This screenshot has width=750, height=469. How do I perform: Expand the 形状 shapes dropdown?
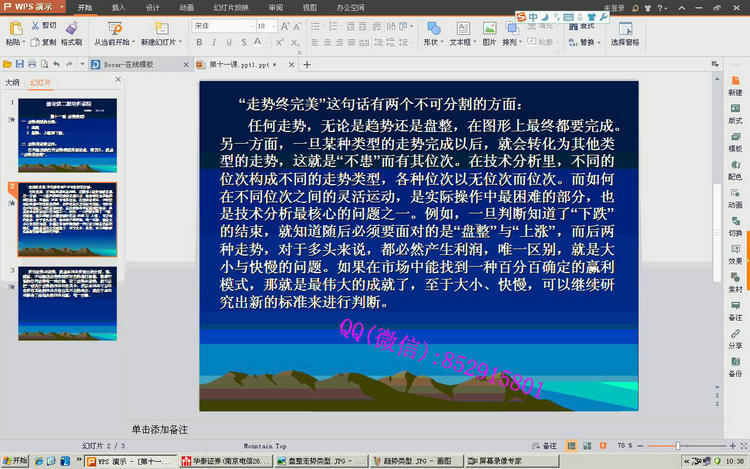click(x=432, y=43)
